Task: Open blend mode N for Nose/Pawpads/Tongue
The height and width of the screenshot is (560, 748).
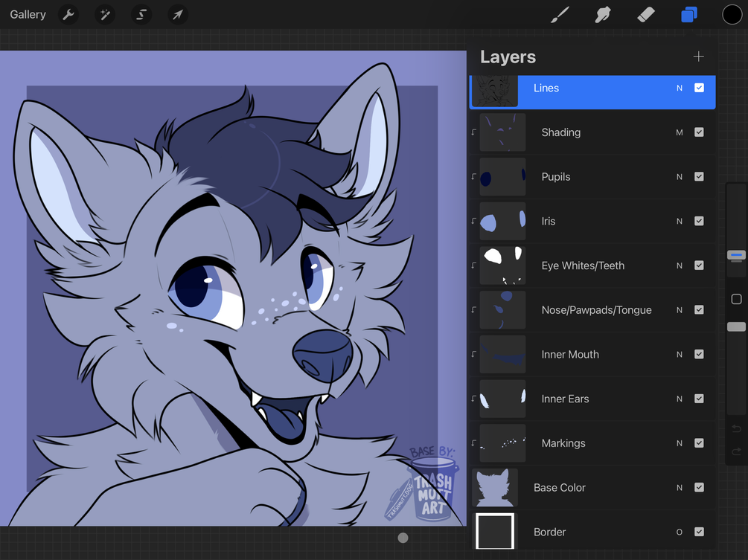Action: point(680,310)
